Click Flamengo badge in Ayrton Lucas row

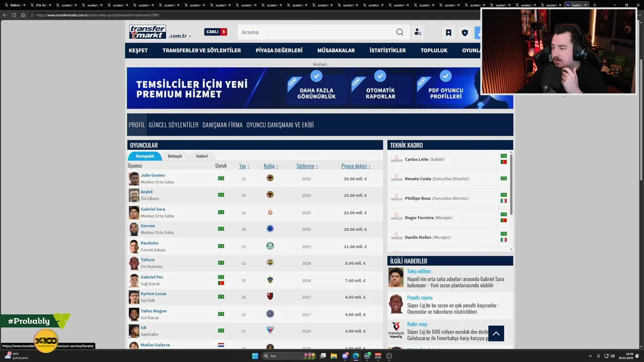tap(270, 297)
